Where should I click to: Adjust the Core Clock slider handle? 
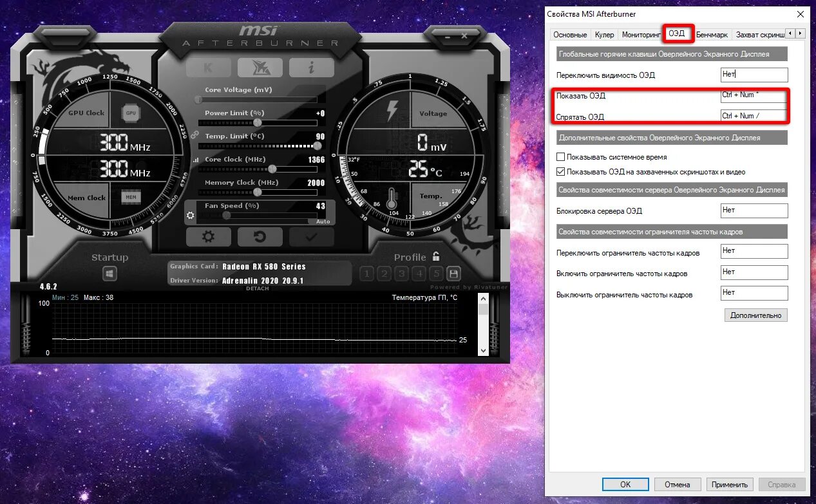pyautogui.click(x=272, y=169)
